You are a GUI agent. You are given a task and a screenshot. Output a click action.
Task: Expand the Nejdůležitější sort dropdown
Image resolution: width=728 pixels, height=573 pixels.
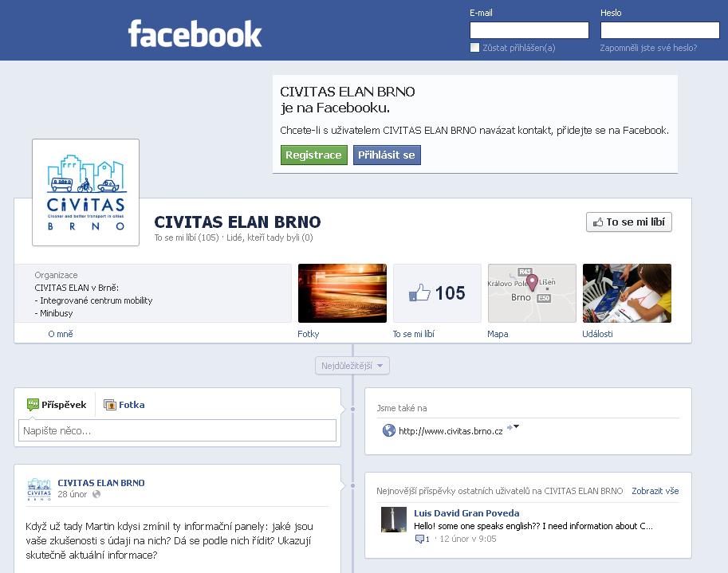tap(352, 366)
